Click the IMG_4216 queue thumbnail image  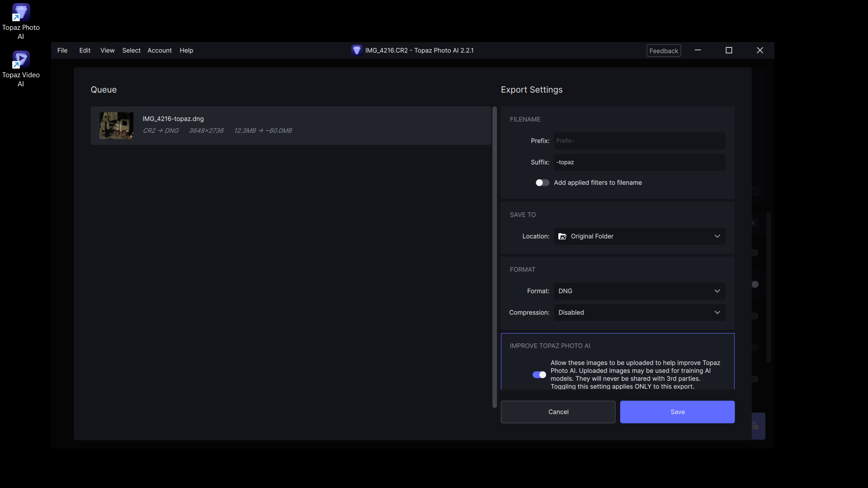pos(116,126)
